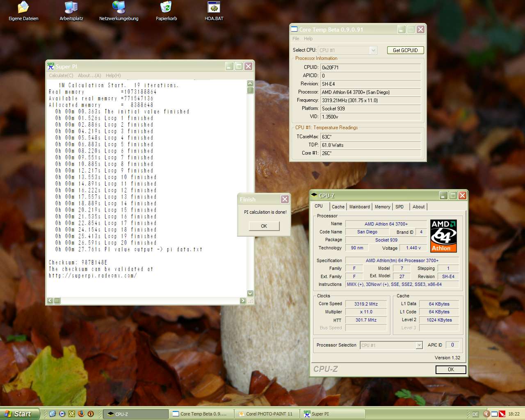Switch to the Mainboard tab in CPU-Z

point(360,207)
